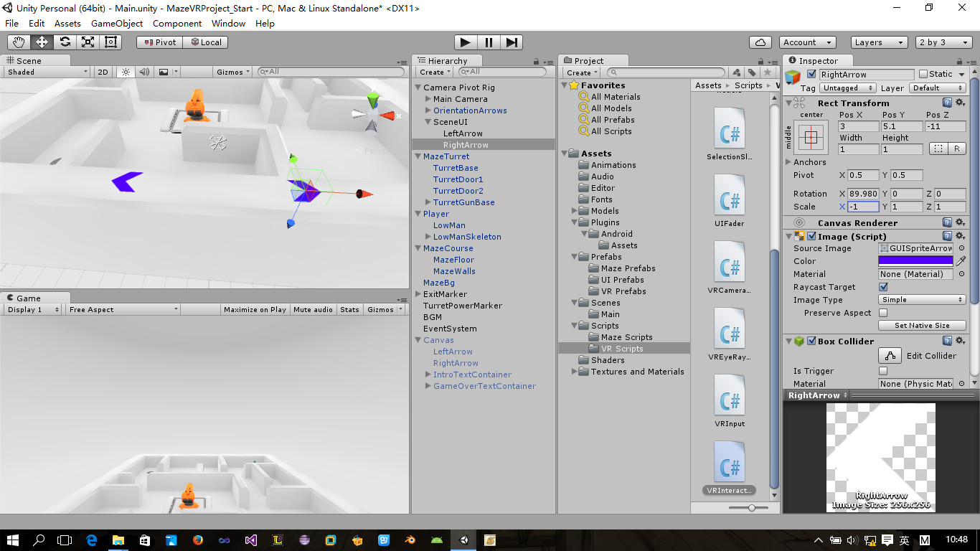Select the Rect Transform tool
The height and width of the screenshot is (551, 980).
tap(111, 42)
